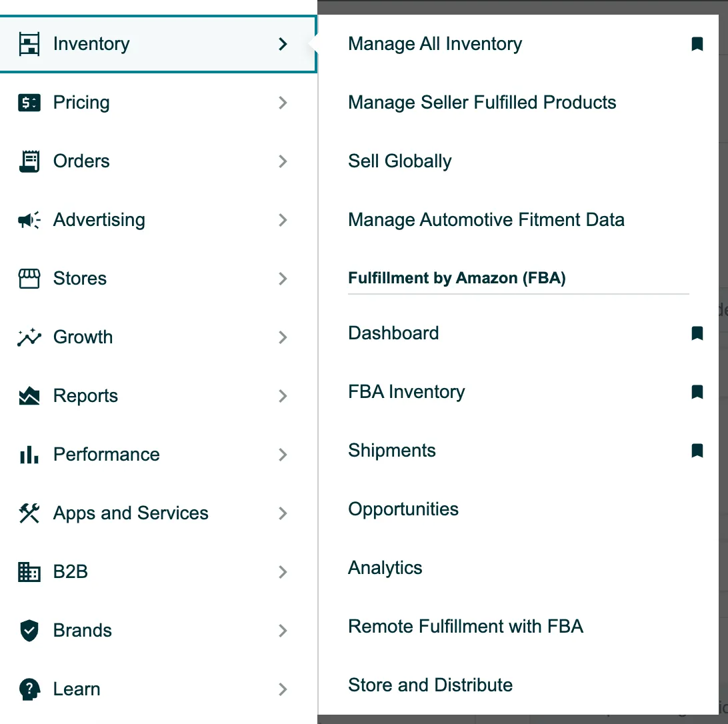Click the Performance bar chart icon
This screenshot has width=728, height=724.
[x=29, y=455]
